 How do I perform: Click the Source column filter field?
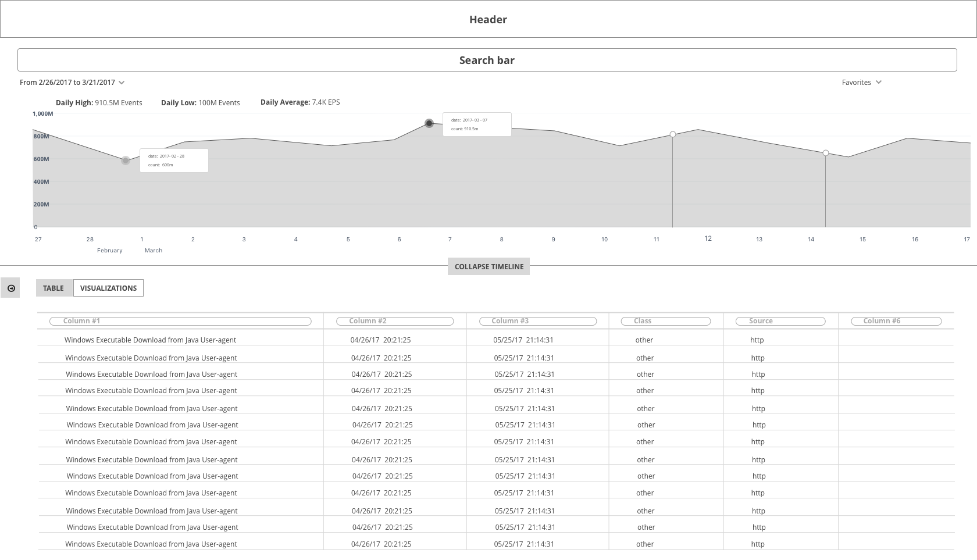[780, 321]
